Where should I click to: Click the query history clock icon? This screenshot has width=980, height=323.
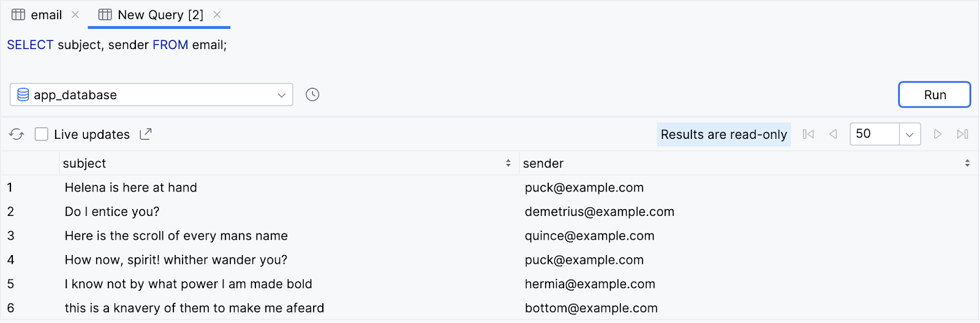pos(312,95)
